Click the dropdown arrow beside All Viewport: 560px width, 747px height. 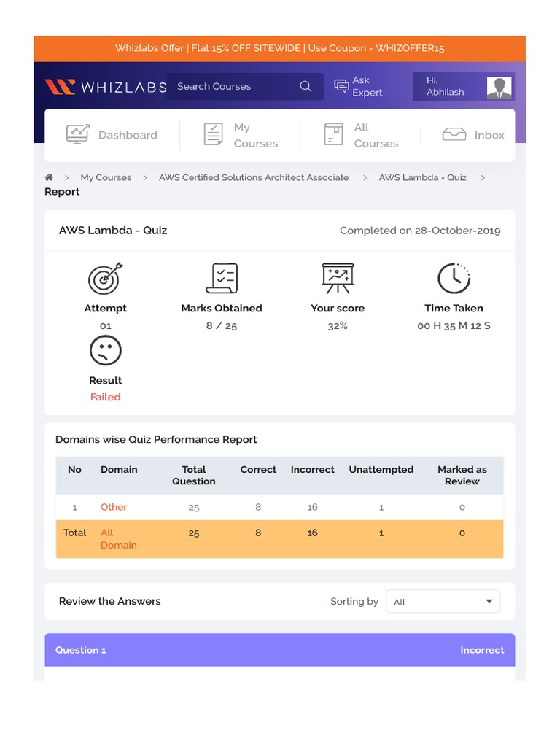click(x=489, y=601)
